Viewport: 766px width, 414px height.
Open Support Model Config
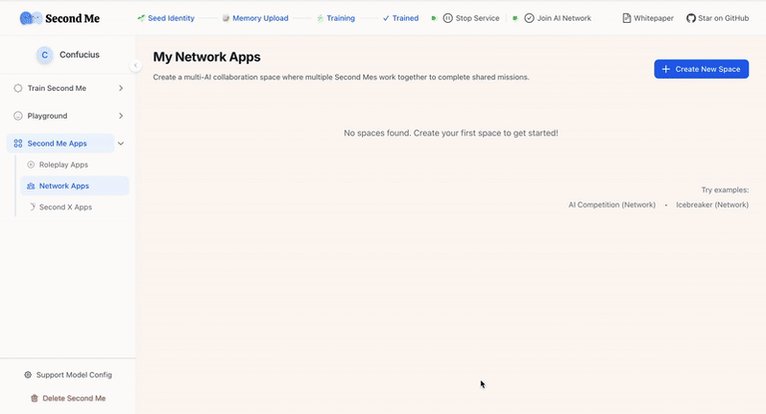(x=68, y=375)
